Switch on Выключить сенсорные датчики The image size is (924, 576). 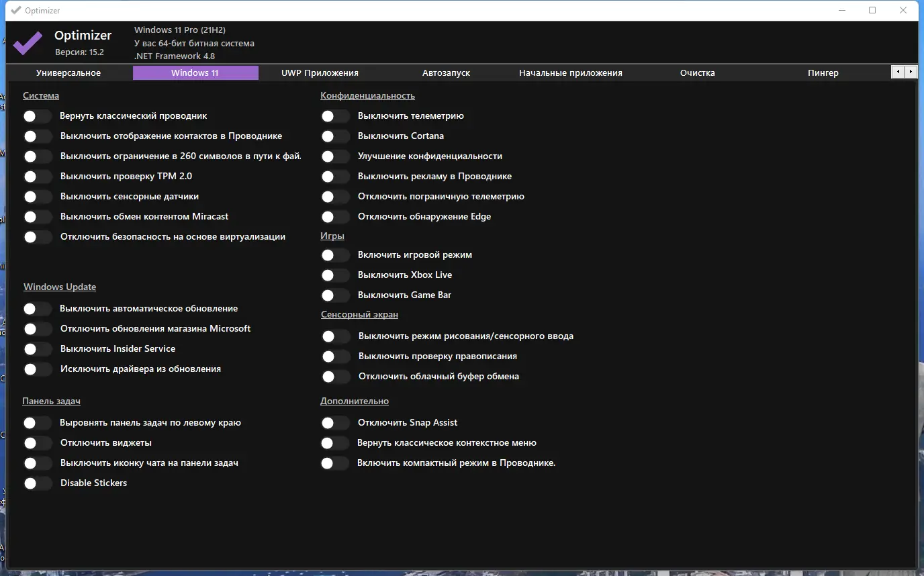coord(38,197)
